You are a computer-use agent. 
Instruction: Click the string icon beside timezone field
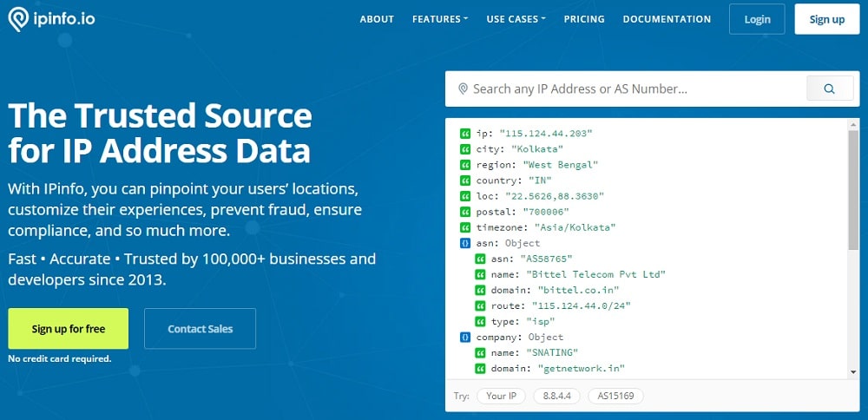pyautogui.click(x=465, y=227)
